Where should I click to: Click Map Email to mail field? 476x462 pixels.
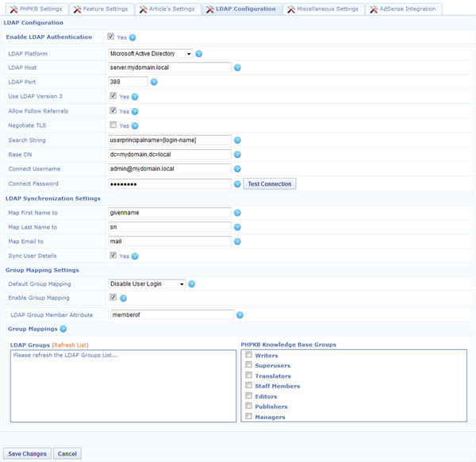tap(170, 241)
